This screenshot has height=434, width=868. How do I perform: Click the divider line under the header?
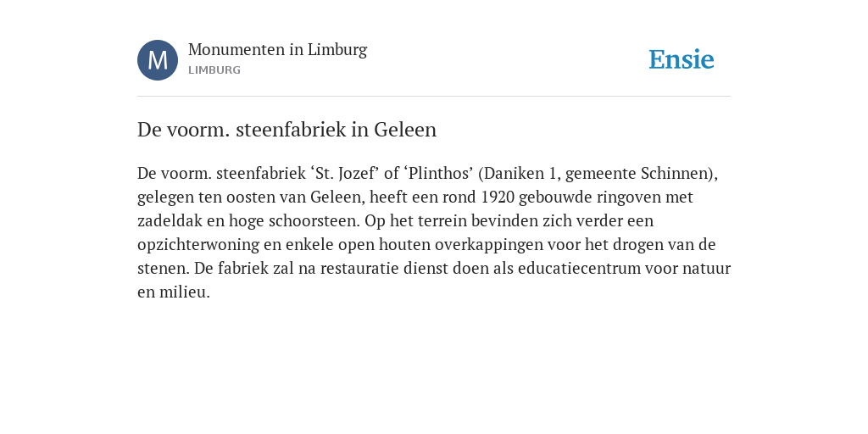(x=434, y=97)
